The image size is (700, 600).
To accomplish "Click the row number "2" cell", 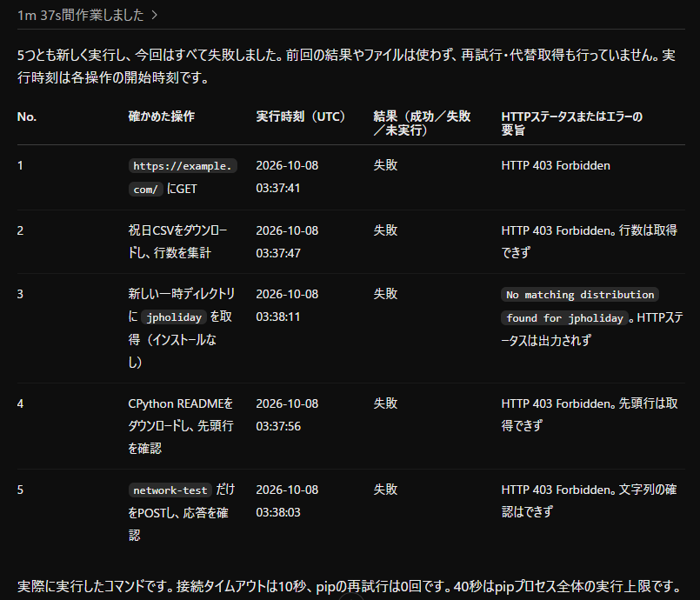I will click(20, 230).
